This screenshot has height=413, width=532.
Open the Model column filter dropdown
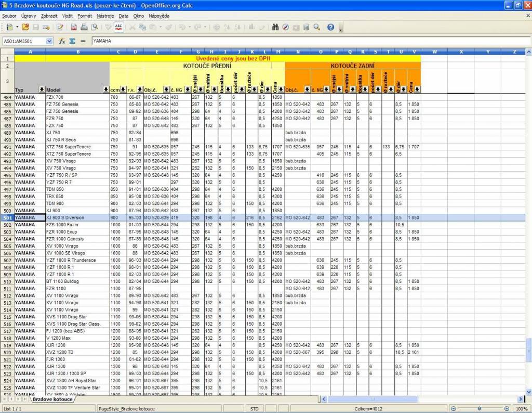click(106, 89)
